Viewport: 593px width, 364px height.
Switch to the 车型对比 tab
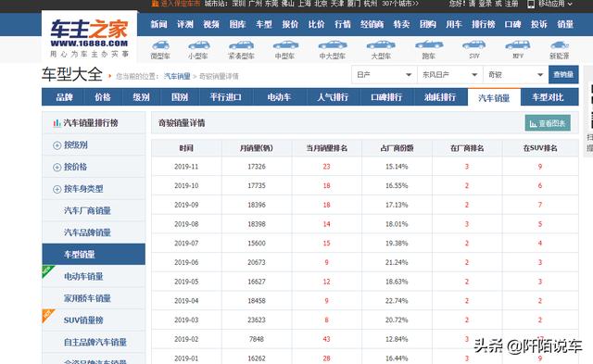coord(548,97)
